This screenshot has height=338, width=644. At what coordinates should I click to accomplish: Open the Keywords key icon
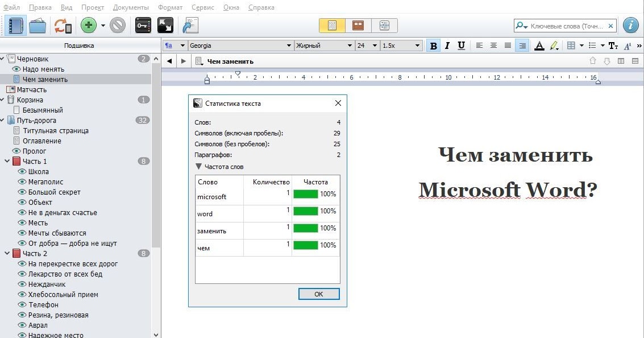(143, 26)
